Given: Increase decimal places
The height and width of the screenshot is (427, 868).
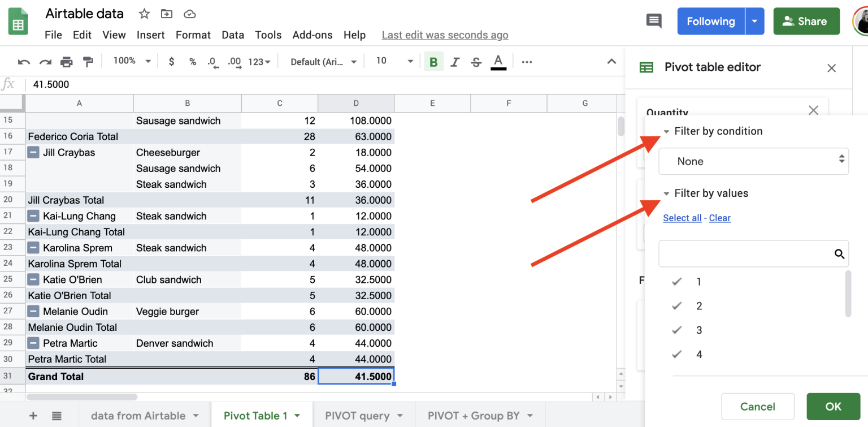Looking at the screenshot, I should pos(234,62).
